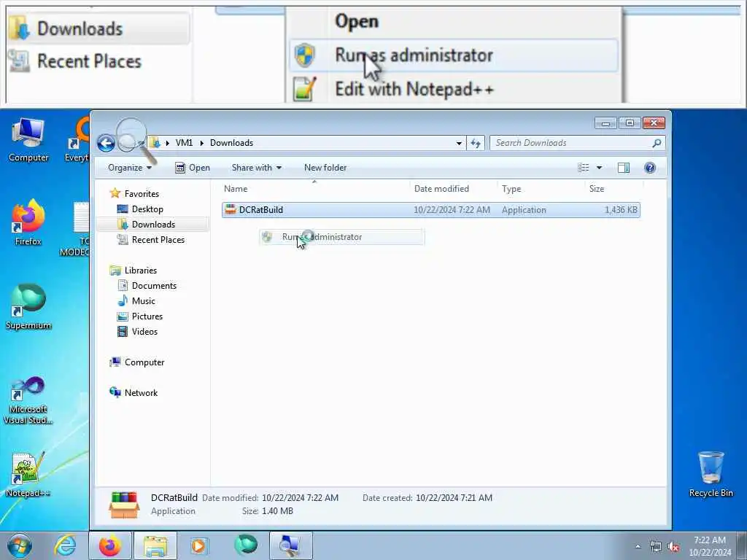Select Computer in the navigation pane
This screenshot has height=560, width=747.
tap(144, 362)
